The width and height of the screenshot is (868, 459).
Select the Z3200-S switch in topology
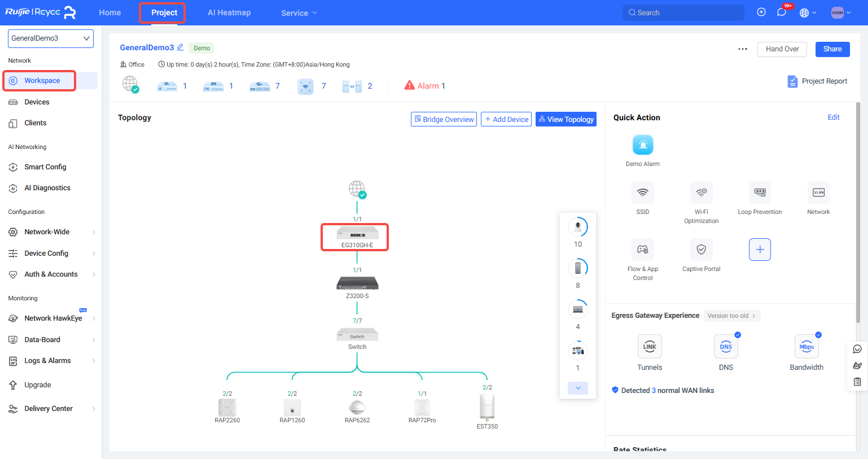click(357, 283)
